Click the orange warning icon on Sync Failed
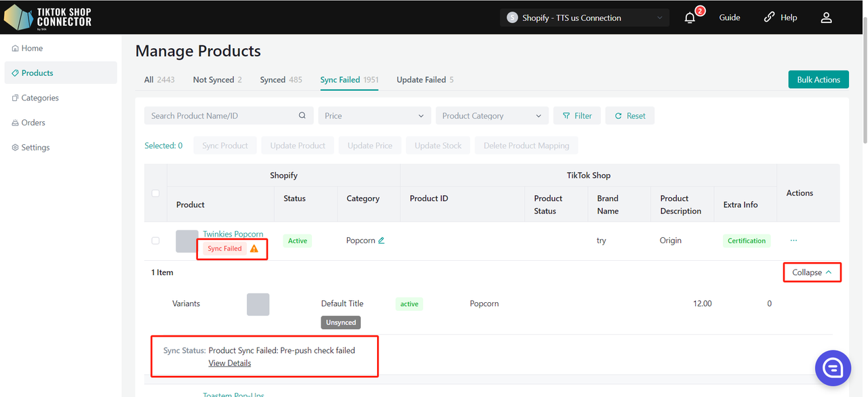This screenshot has width=868, height=397. 254,249
